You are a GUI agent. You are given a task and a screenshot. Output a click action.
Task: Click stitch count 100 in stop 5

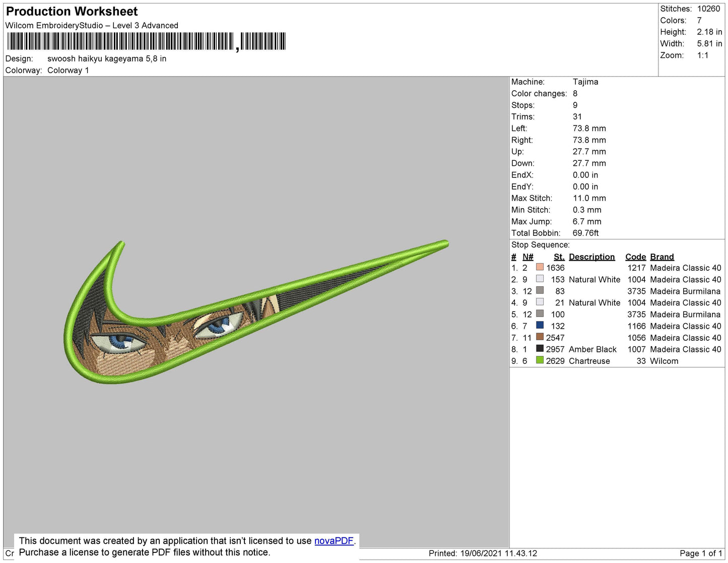pyautogui.click(x=558, y=314)
